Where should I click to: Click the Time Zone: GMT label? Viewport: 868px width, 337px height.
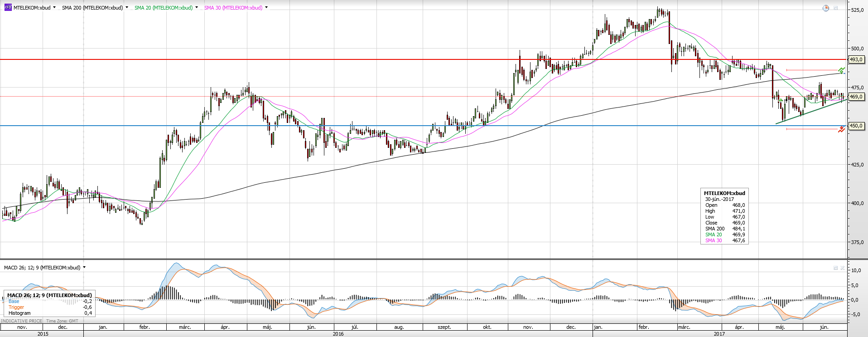[62, 321]
